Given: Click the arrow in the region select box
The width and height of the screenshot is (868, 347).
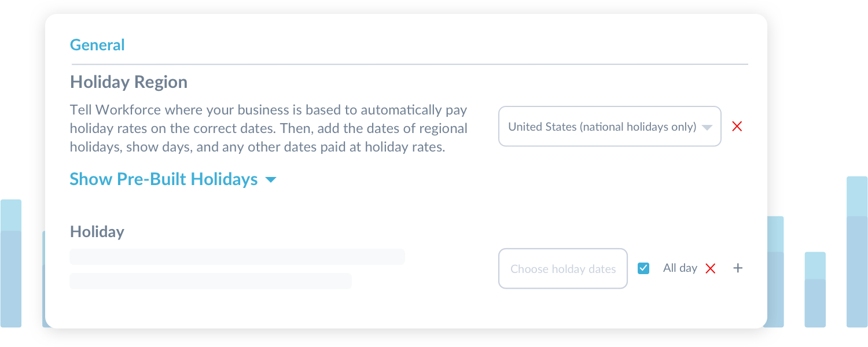Looking at the screenshot, I should [707, 127].
